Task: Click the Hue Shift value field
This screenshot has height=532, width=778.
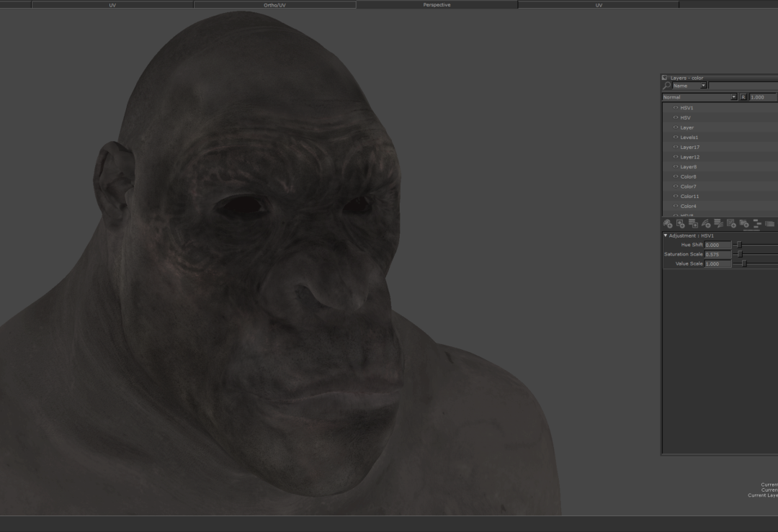Action: point(718,245)
